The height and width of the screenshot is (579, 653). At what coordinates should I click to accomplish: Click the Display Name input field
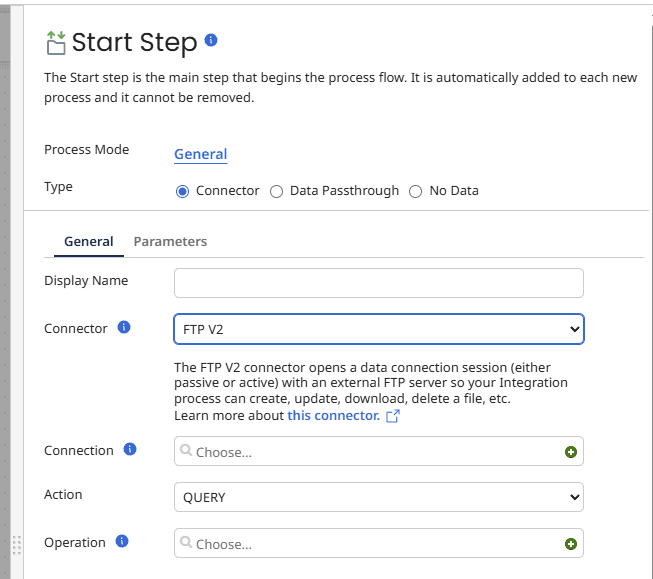[378, 283]
